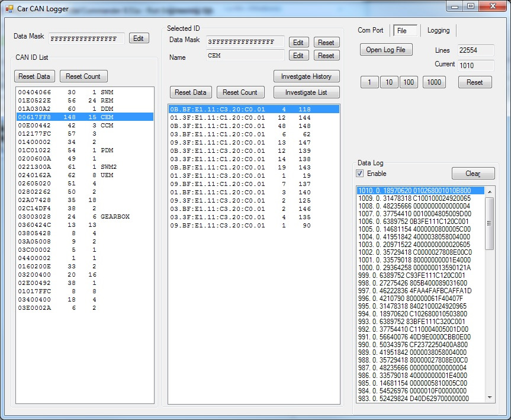
Task: Click the Selected ID Data Mask field
Action: [x=245, y=41]
